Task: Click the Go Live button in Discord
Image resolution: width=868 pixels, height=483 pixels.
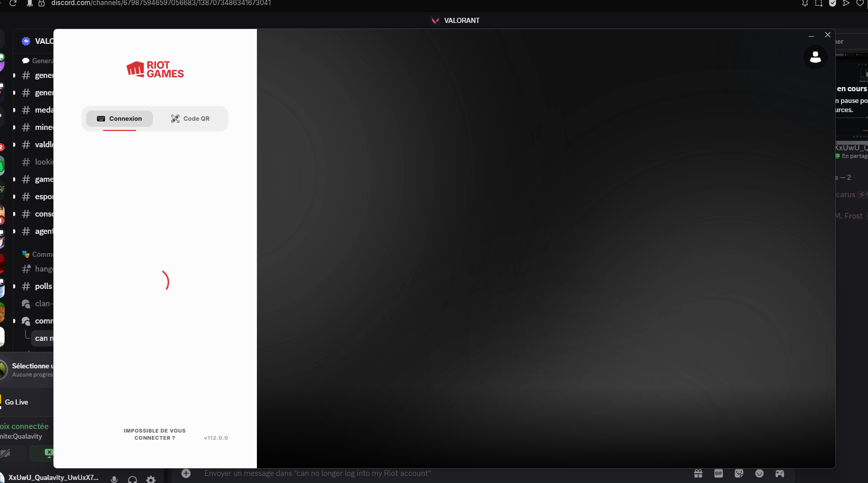Action: (x=15, y=402)
